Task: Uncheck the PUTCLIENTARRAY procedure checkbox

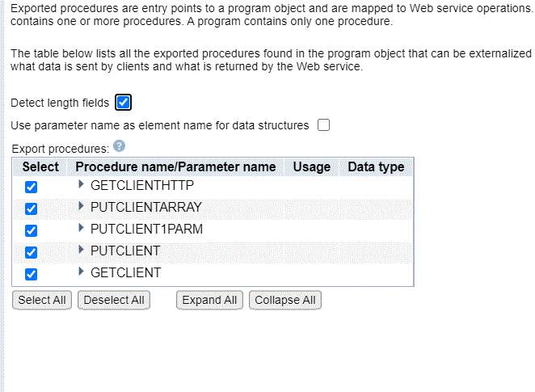Action: click(31, 209)
